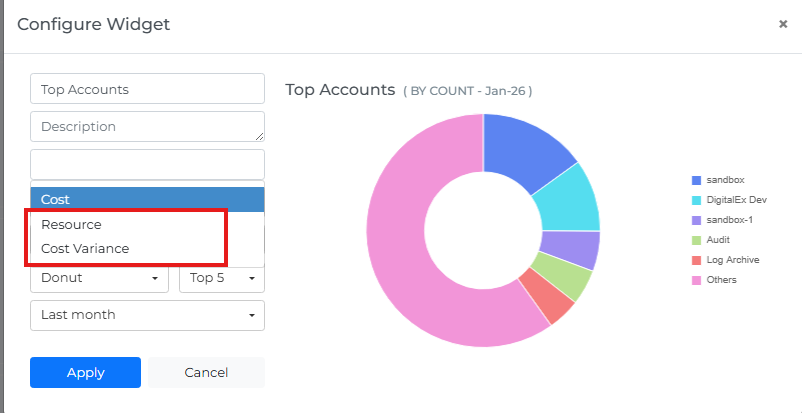Click the sandbox blue legend swatch
802x413 pixels.
(x=696, y=180)
